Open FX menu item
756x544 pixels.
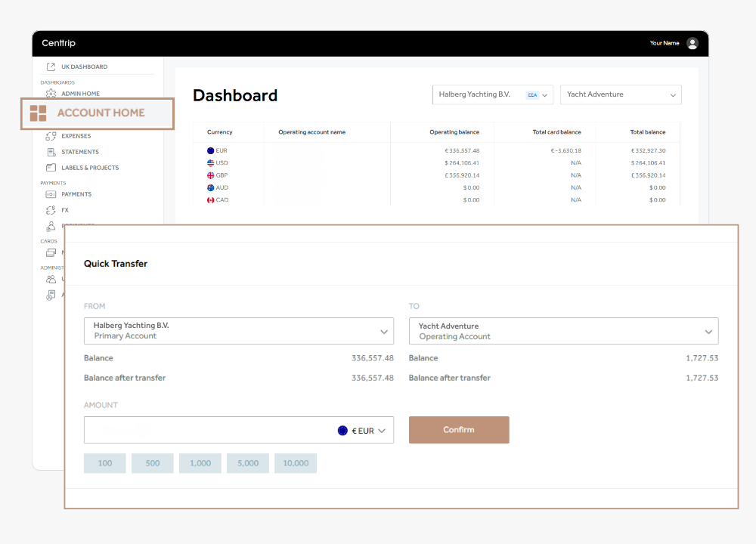tap(65, 211)
